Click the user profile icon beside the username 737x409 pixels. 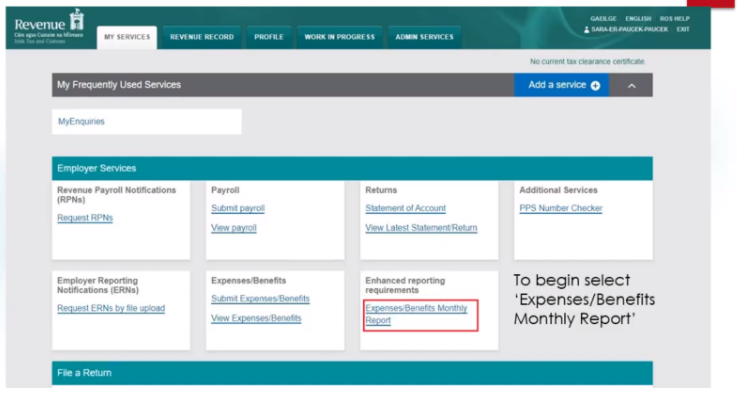586,29
